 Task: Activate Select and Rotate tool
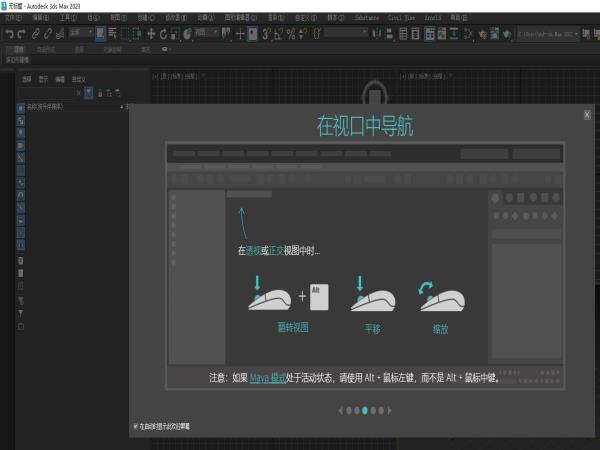[163, 34]
